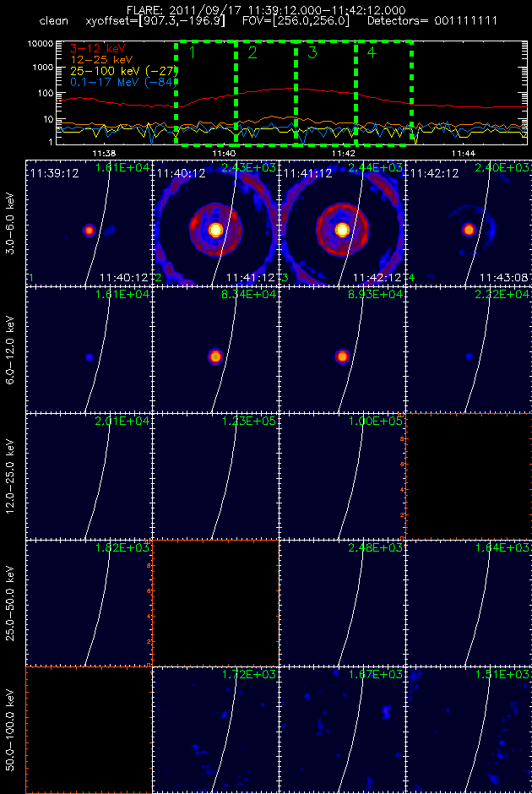532x794 pixels.
Task: Click the 11:42 time axis label
Action: point(344,153)
